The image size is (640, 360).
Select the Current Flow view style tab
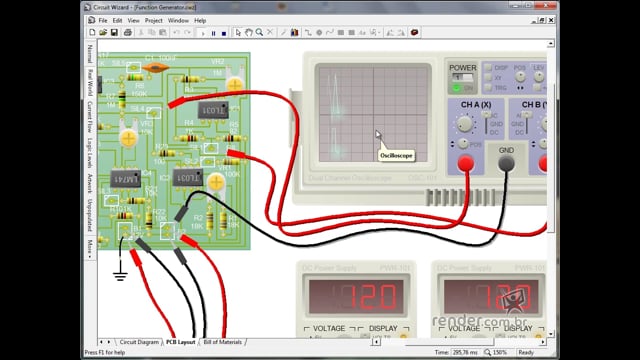[90, 117]
